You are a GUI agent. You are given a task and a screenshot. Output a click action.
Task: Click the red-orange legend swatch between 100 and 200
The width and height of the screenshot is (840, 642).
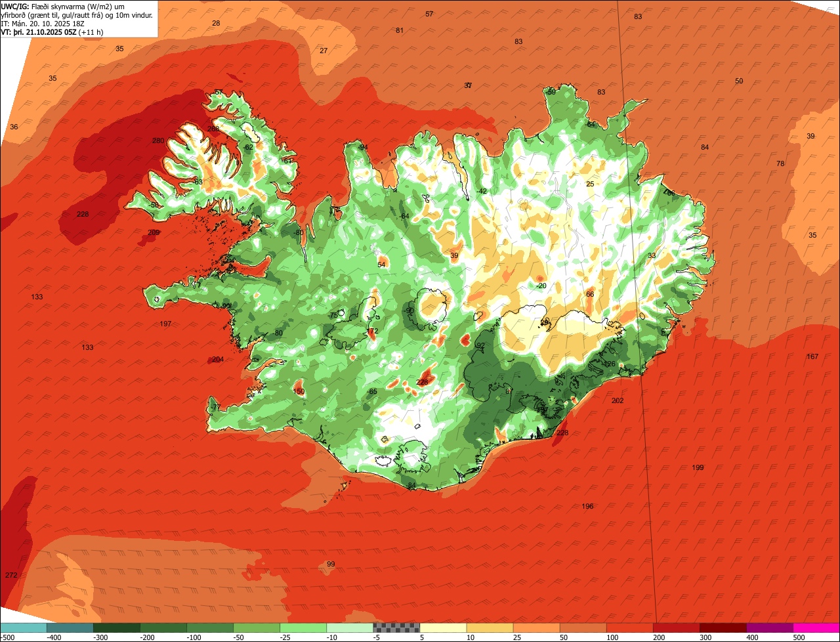tap(629, 628)
